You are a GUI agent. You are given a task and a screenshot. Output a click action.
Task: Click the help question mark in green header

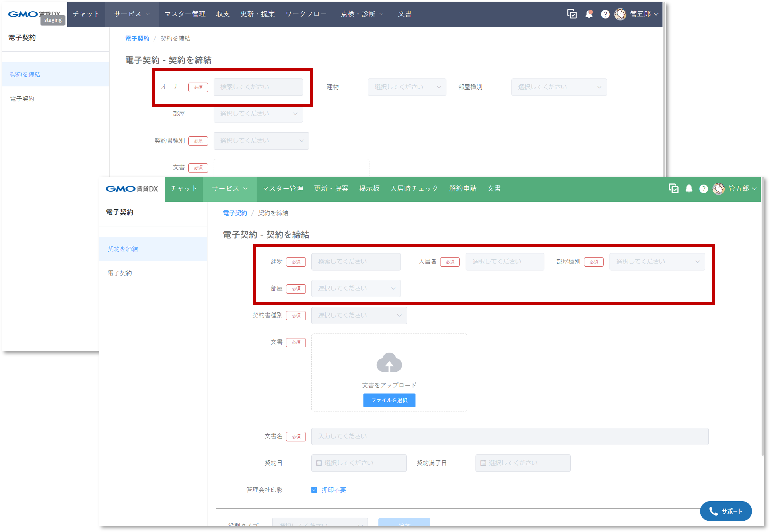tap(703, 189)
